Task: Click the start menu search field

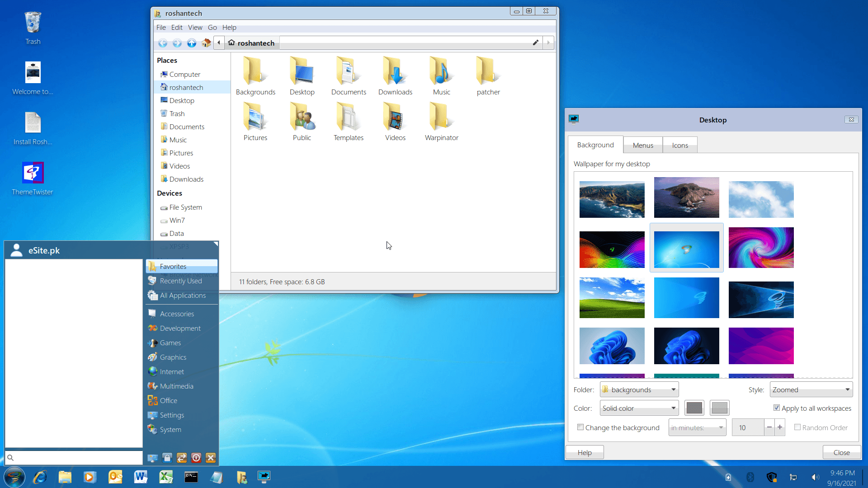Action: 74,458
